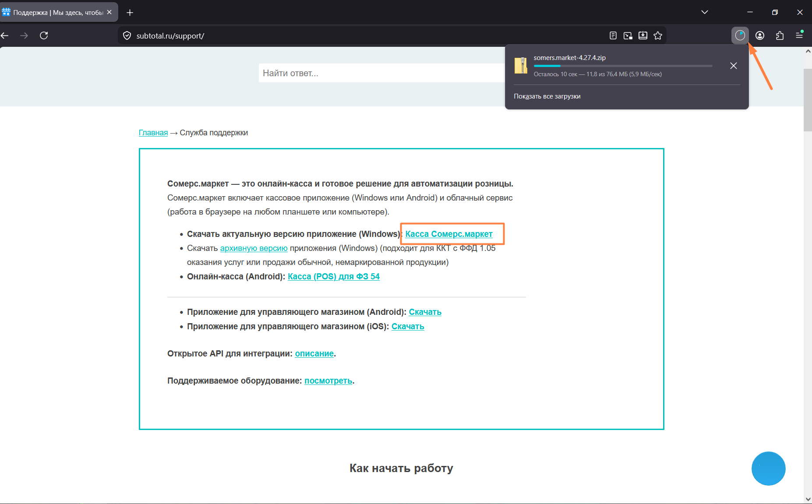Cancel the somers.market-4.27.4.zip download
The height and width of the screenshot is (504, 812).
coord(734,66)
